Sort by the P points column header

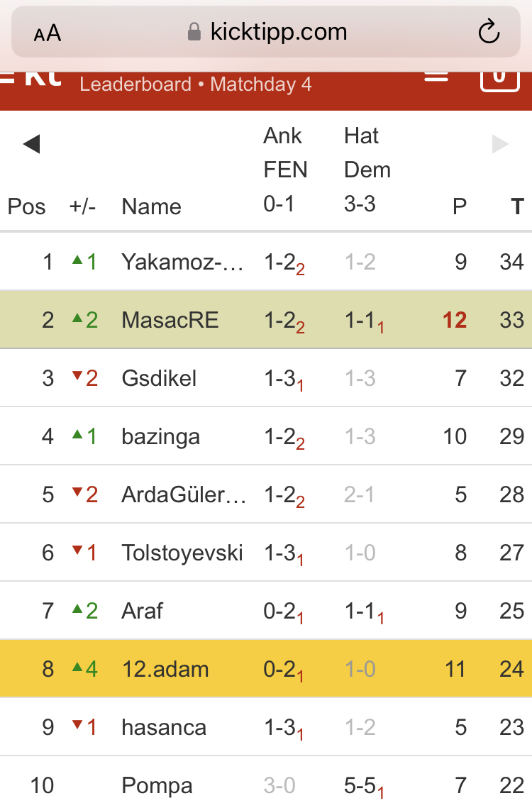(x=460, y=207)
